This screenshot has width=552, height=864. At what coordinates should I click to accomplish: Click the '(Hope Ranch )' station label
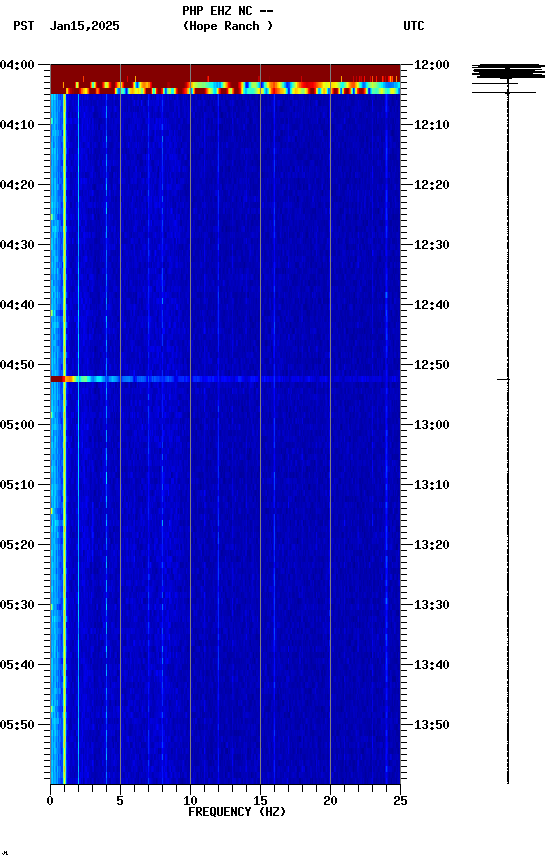(x=228, y=26)
